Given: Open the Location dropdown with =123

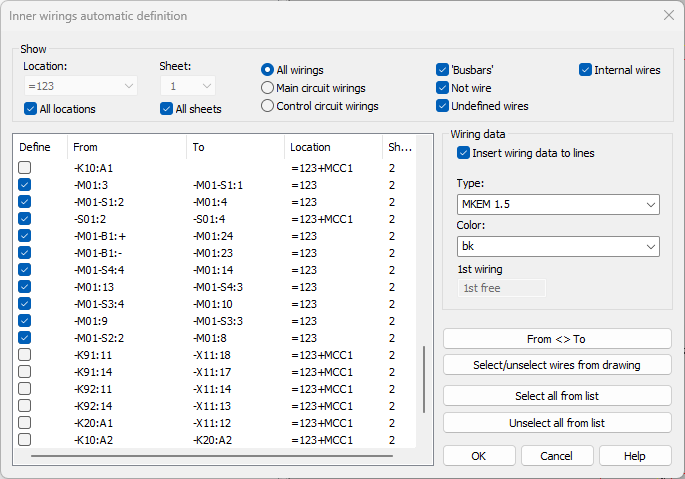Looking at the screenshot, I should pos(79,87).
